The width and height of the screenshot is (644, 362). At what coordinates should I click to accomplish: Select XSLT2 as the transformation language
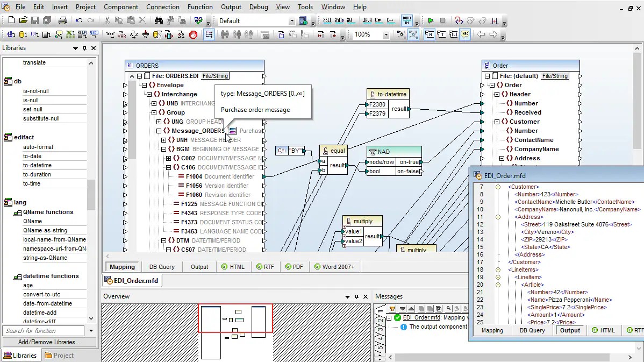coord(339,20)
